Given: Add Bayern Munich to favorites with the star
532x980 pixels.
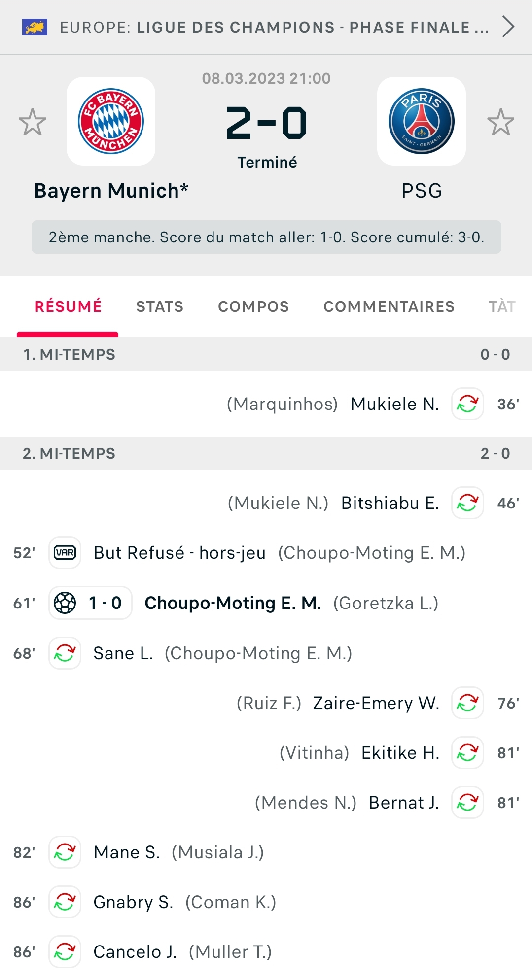Looking at the screenshot, I should (33, 122).
